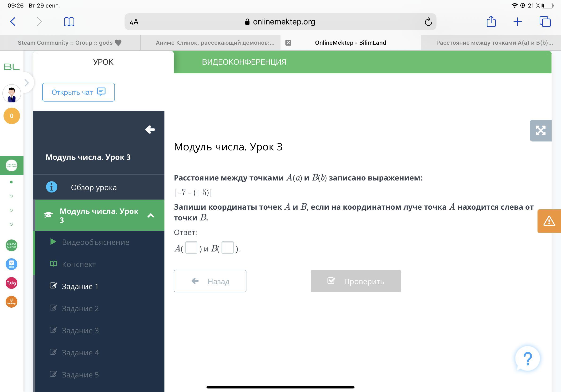The image size is (561, 392).
Task: Click the Twig sidebar icon
Action: coord(12,283)
